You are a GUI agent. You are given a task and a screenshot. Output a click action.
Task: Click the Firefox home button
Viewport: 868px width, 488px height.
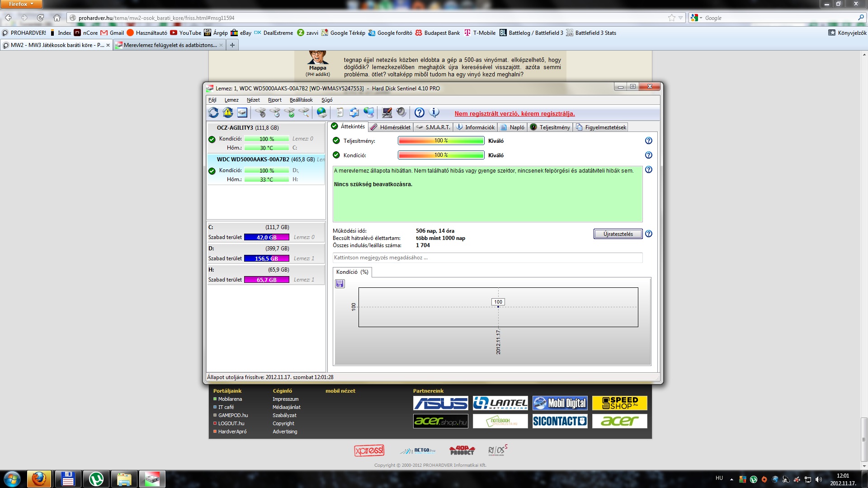click(57, 18)
